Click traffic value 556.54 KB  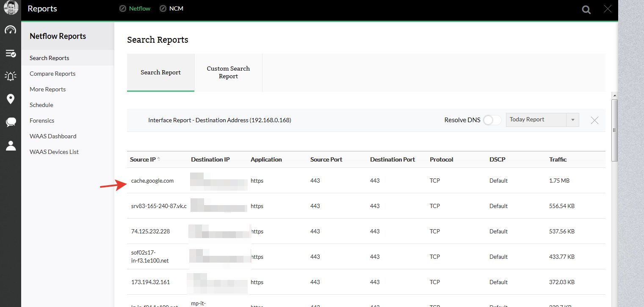[562, 206]
